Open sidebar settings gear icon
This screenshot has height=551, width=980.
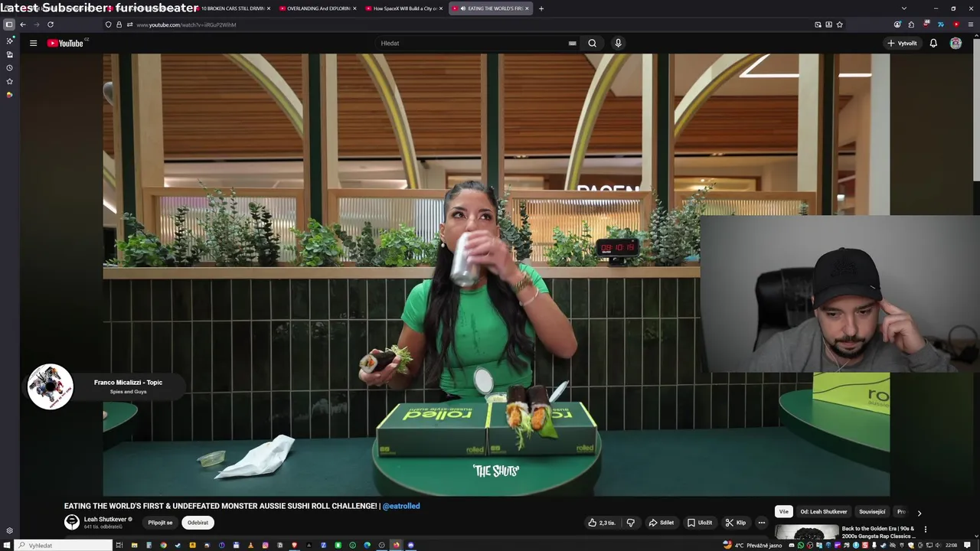coord(9,530)
